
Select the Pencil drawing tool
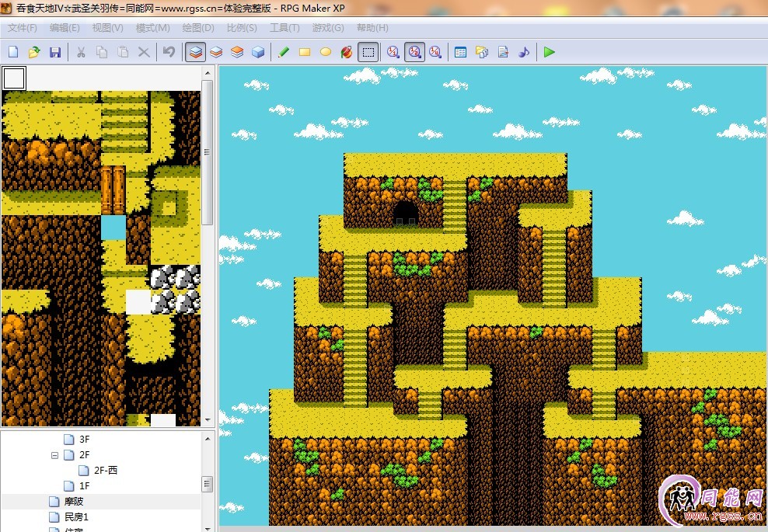coord(283,52)
